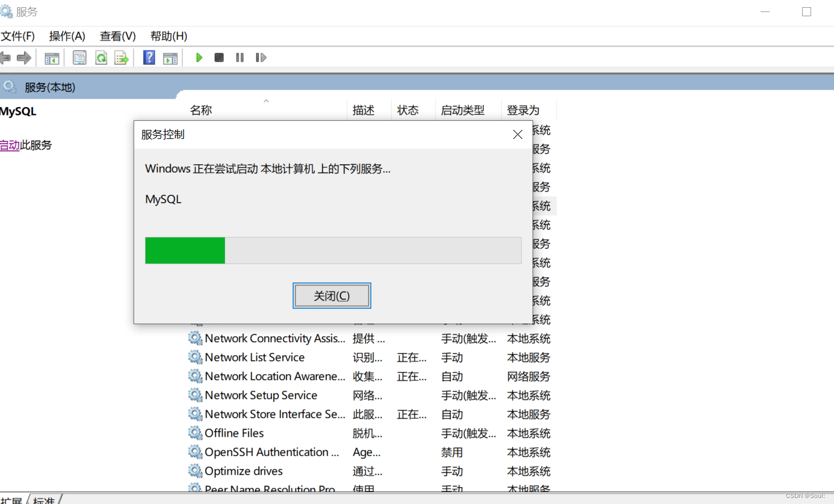Select the Network Connectivity Assistant service name
834x504 pixels.
(275, 338)
